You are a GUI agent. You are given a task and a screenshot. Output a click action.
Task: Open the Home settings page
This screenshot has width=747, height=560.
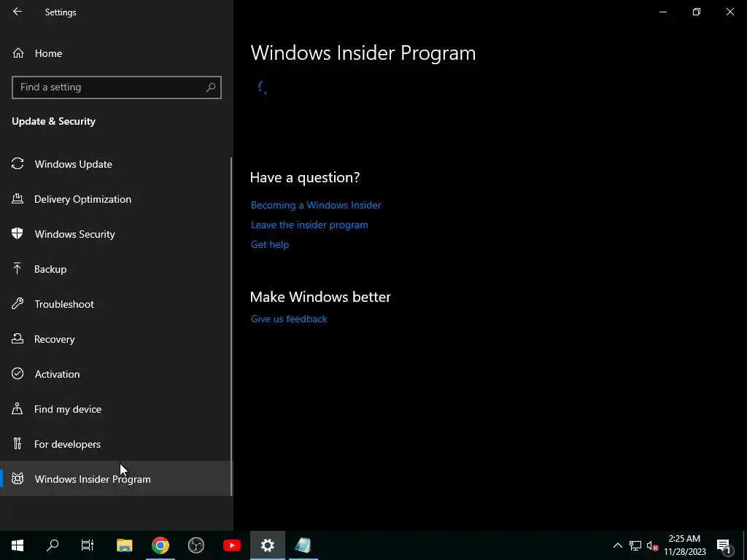pos(117,53)
